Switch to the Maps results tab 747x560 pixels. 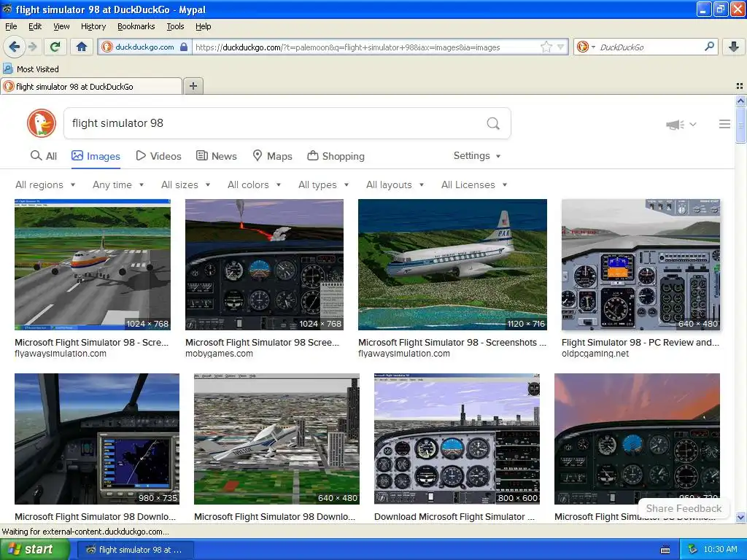coord(273,156)
